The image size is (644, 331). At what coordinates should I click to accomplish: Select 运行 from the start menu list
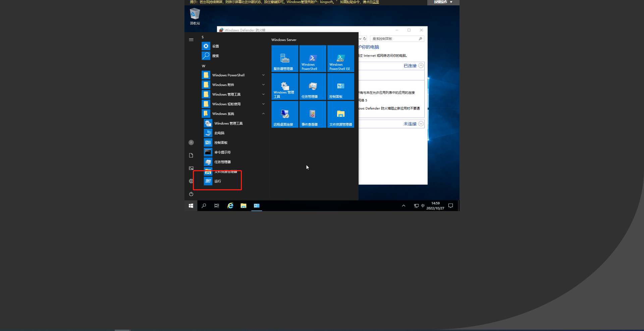click(x=218, y=181)
